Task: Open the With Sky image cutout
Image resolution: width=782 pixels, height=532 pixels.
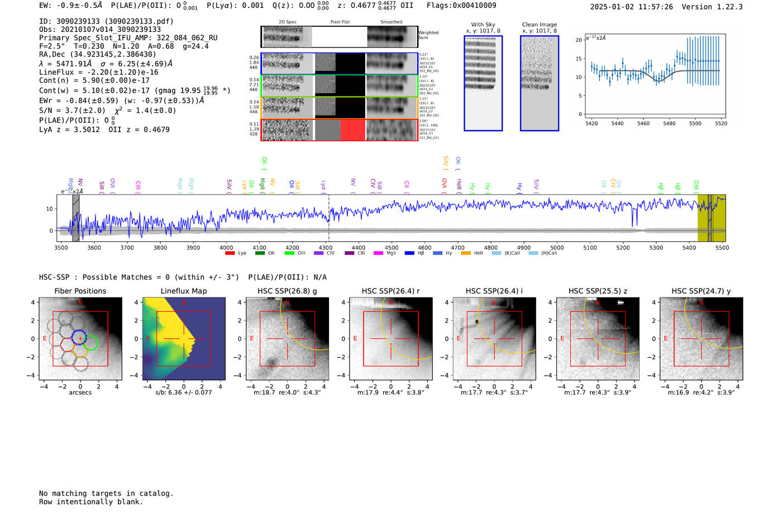Action: point(483,83)
